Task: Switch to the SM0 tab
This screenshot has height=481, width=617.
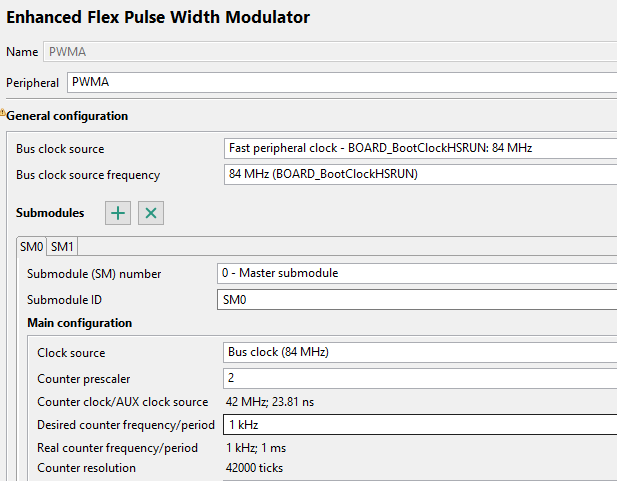Action: (x=32, y=246)
